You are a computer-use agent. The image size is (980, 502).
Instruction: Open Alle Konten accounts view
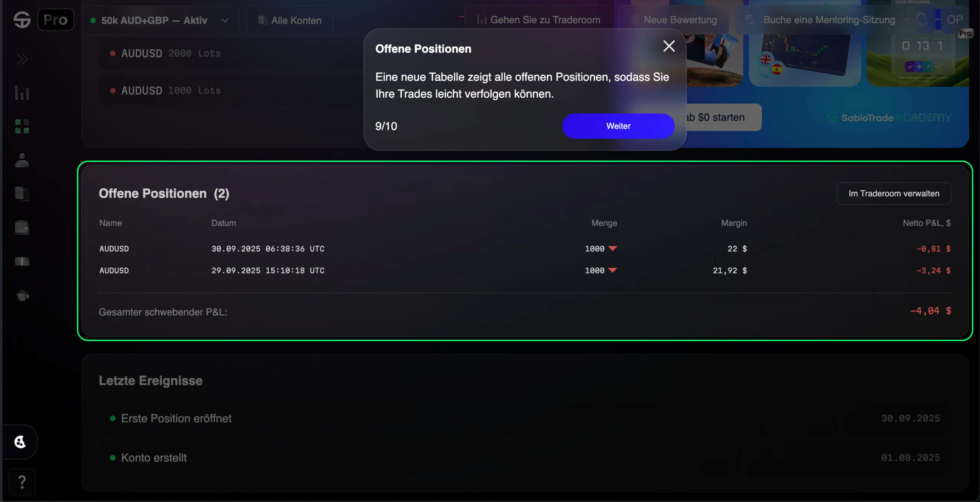(289, 20)
